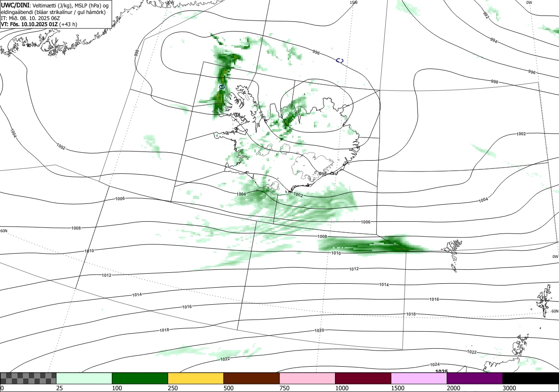This screenshot has width=559, height=392.
Task: Click the blue lightning contour near the 996 isobar
Action: 340,60
